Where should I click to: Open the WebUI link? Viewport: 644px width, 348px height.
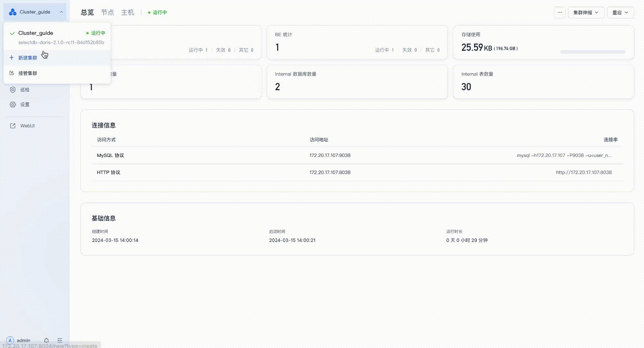pos(27,126)
